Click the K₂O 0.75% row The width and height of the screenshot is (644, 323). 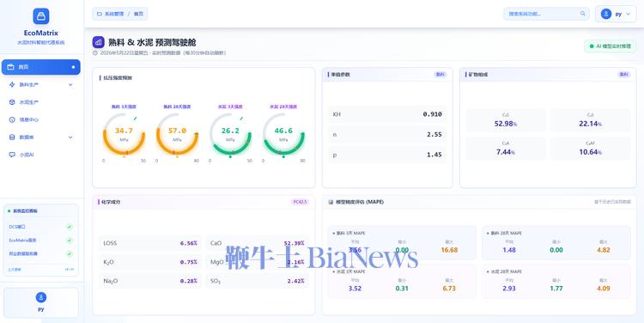click(x=150, y=262)
